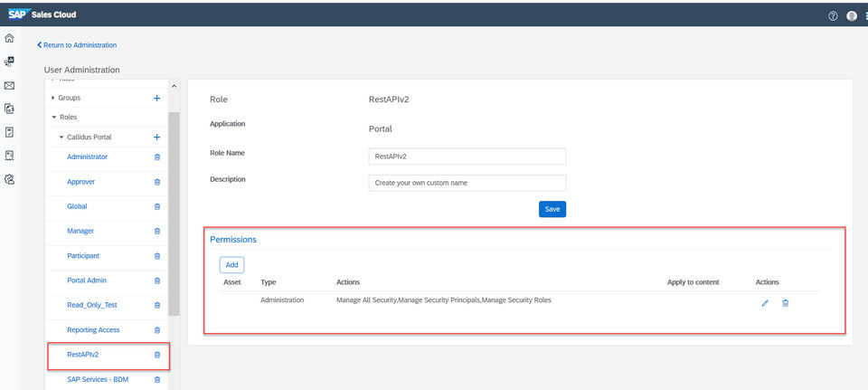Delete the RestAPIv2 role
The width and height of the screenshot is (868, 390).
coord(157,355)
